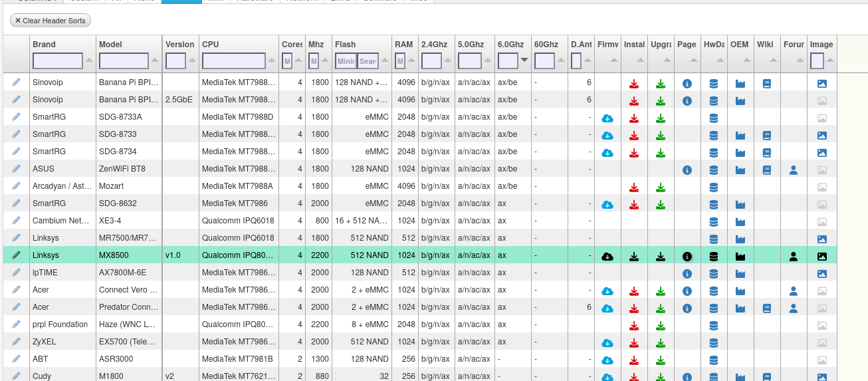Click OEM factory icon for ipTIME AX7800M-6E

tap(740, 274)
